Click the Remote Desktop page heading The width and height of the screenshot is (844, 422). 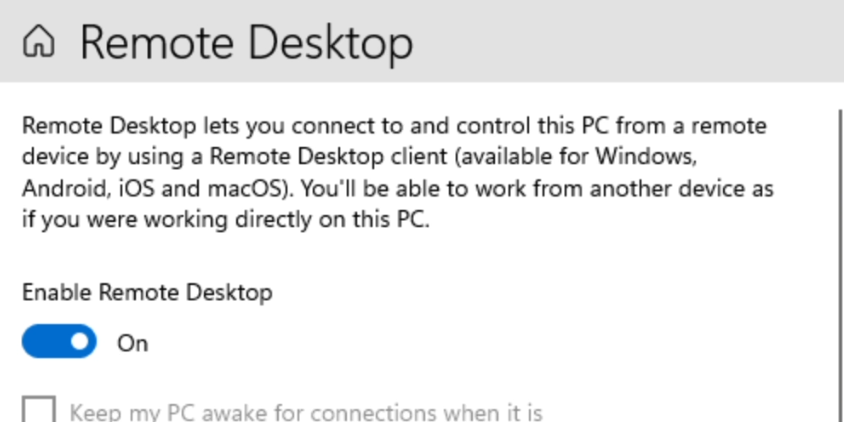tap(247, 43)
